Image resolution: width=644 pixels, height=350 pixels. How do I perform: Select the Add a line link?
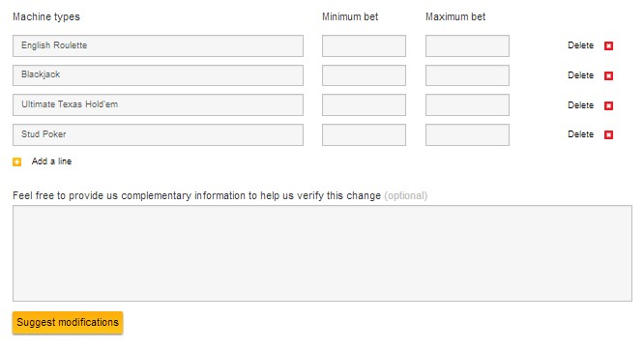[x=51, y=161]
